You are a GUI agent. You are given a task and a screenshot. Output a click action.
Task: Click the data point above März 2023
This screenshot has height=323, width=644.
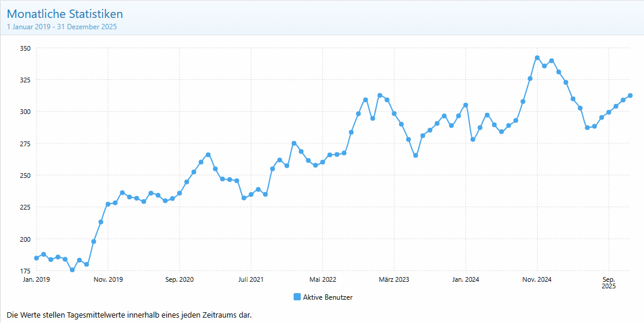coord(394,113)
